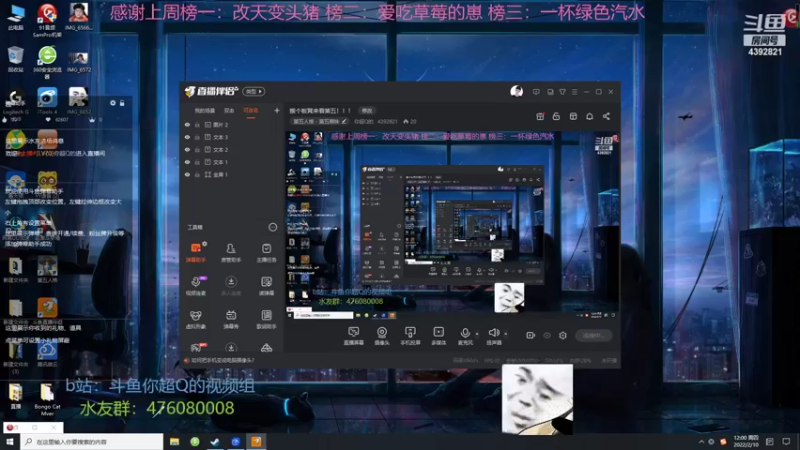Toggle lock on 文本 3 layer
Screen dimensions: 800x450
click(x=197, y=137)
